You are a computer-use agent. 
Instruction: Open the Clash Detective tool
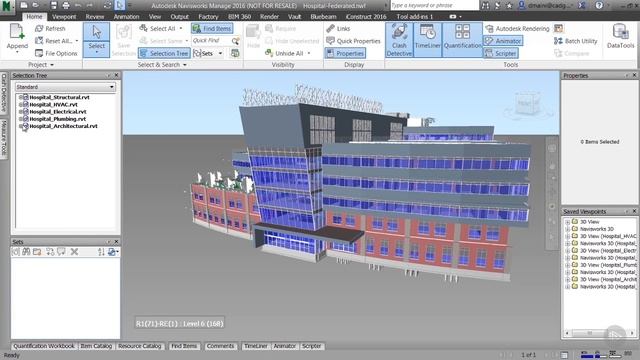pos(399,40)
